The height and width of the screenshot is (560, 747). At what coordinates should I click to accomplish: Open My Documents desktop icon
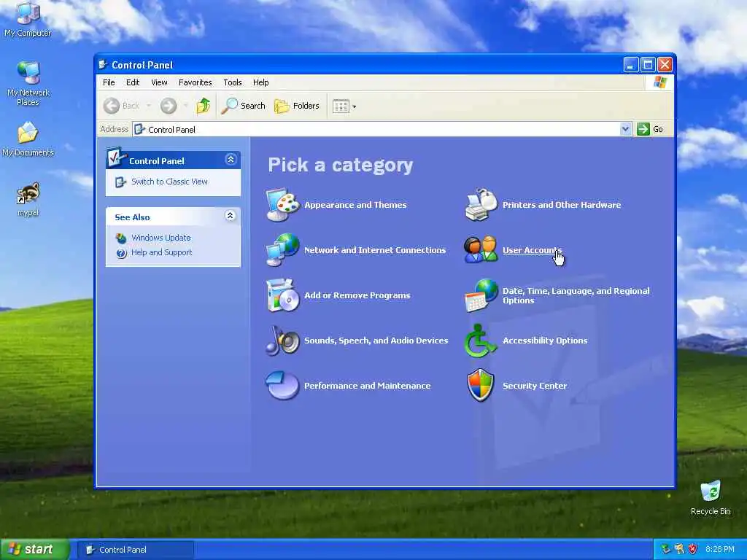click(28, 133)
